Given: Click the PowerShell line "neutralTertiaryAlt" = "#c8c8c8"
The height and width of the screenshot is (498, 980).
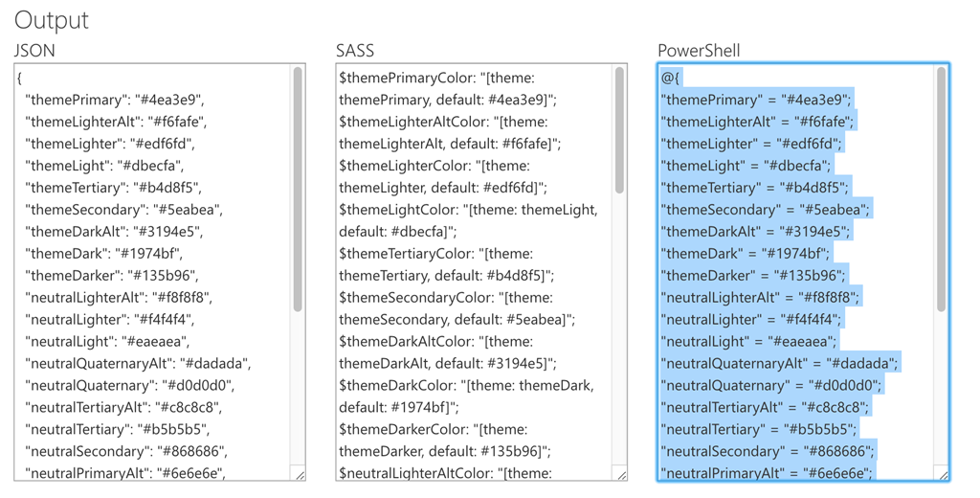Looking at the screenshot, I should click(766, 407).
